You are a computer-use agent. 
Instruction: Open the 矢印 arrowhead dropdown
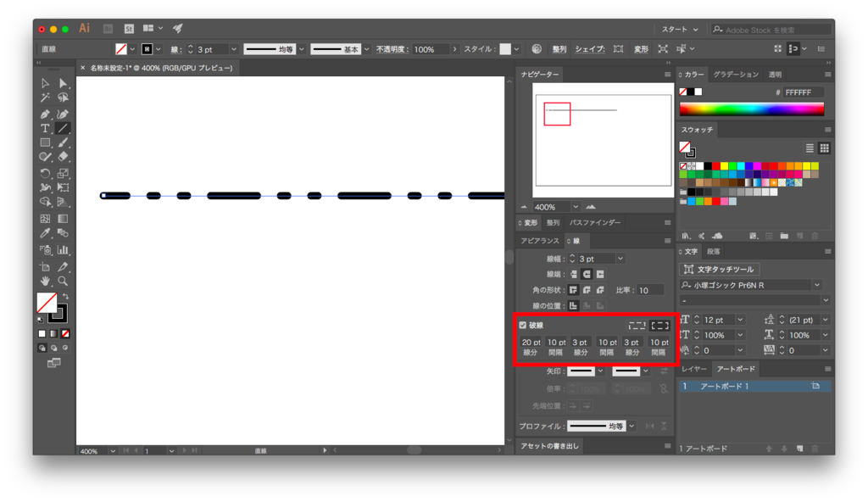pos(601,371)
